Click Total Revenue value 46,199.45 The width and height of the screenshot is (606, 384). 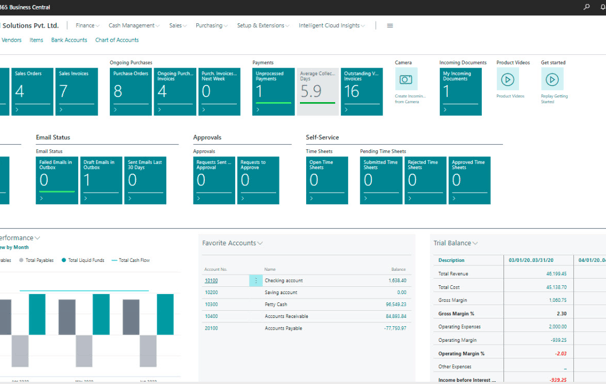(556, 274)
